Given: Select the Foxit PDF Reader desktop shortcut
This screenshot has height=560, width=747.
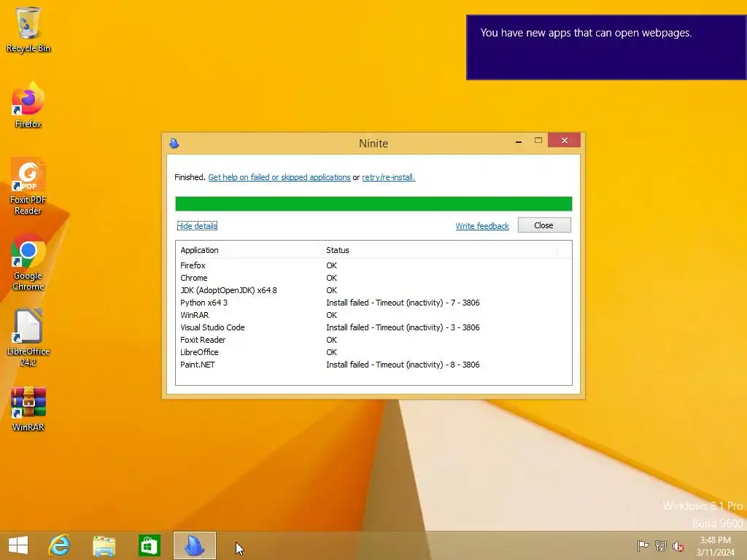Looking at the screenshot, I should pos(28,186).
